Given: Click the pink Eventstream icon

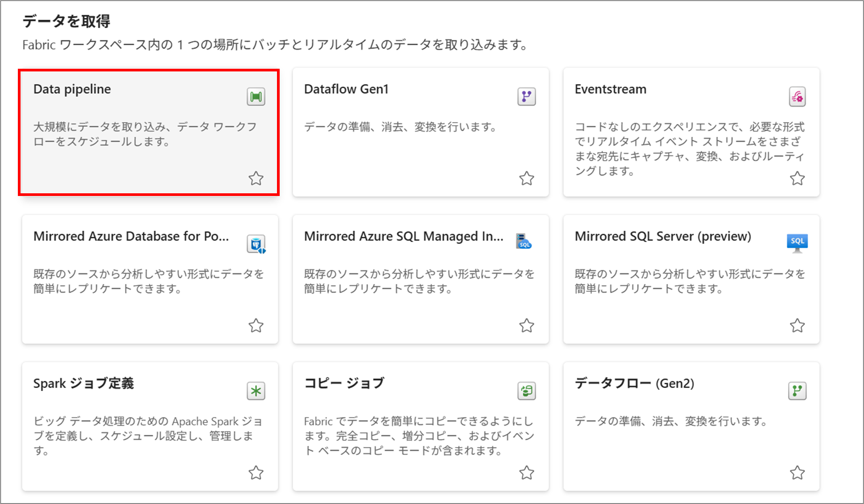Looking at the screenshot, I should 797,96.
